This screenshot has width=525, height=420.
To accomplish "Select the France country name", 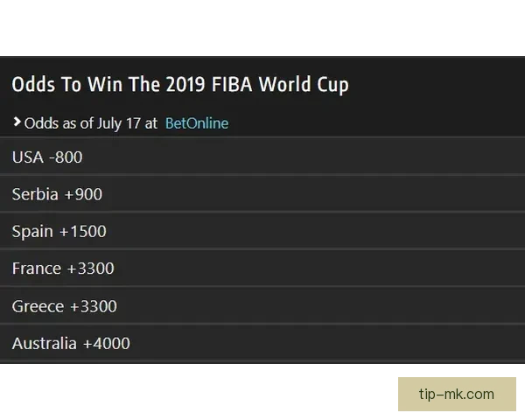I will [x=37, y=269].
